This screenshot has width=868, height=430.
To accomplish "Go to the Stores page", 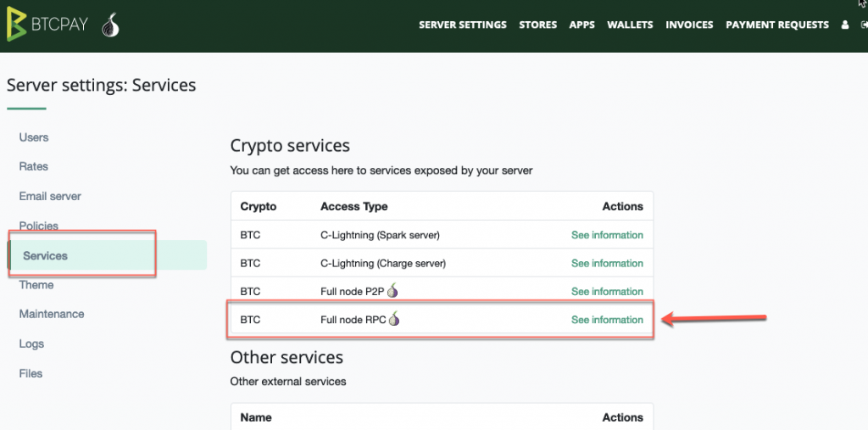I will [538, 25].
